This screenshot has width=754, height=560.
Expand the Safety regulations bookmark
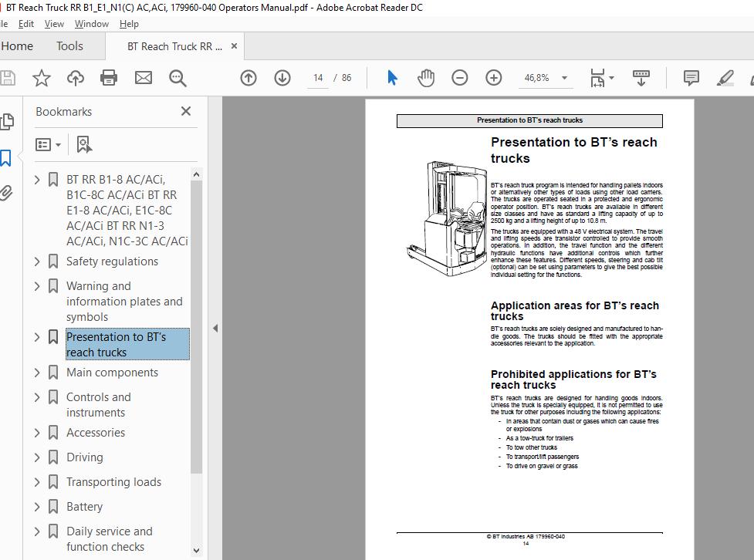pyautogui.click(x=36, y=261)
